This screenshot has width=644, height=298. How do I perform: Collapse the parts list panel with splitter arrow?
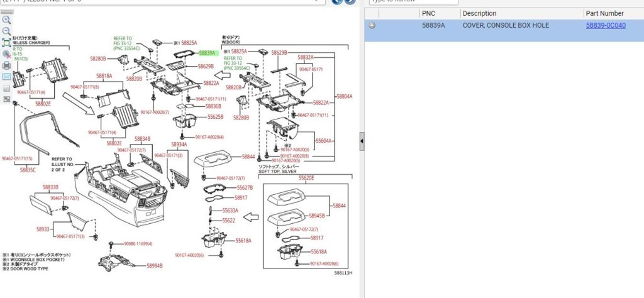[x=362, y=141]
